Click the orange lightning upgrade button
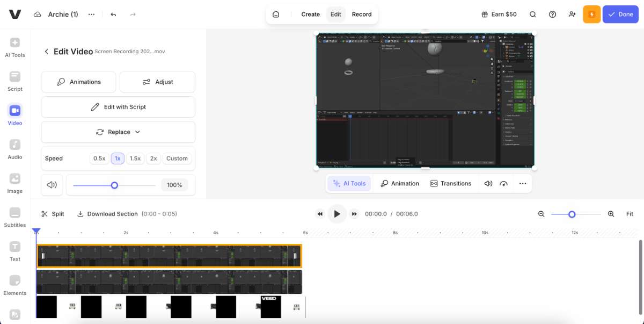The height and width of the screenshot is (324, 644). [x=592, y=15]
